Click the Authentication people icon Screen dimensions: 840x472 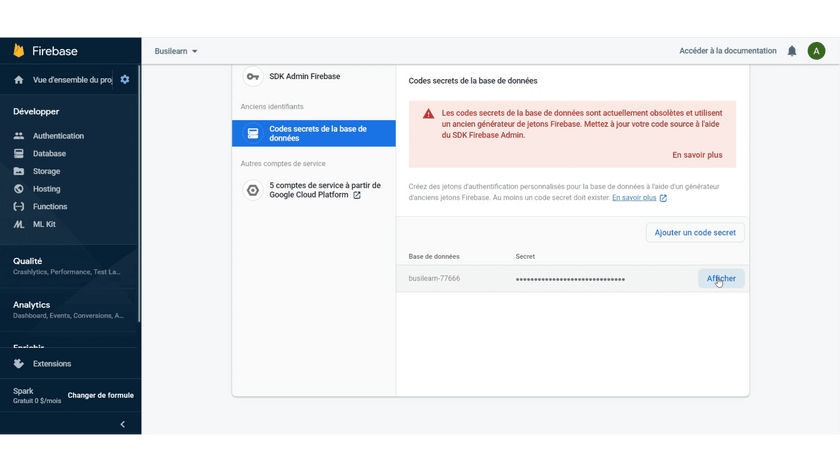click(19, 136)
